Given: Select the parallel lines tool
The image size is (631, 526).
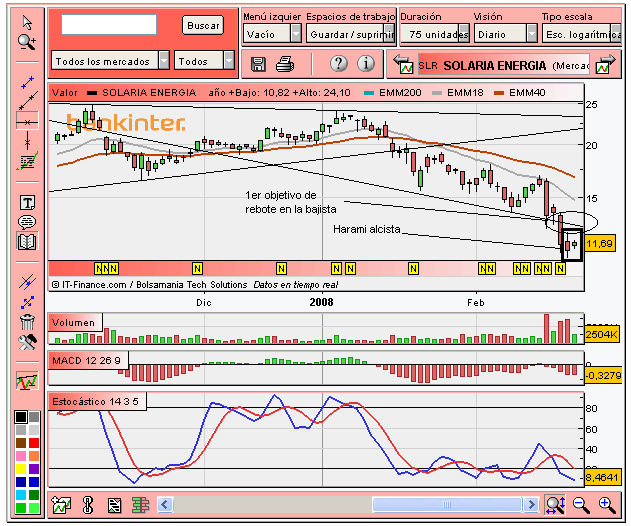Looking at the screenshot, I should click(x=27, y=282).
